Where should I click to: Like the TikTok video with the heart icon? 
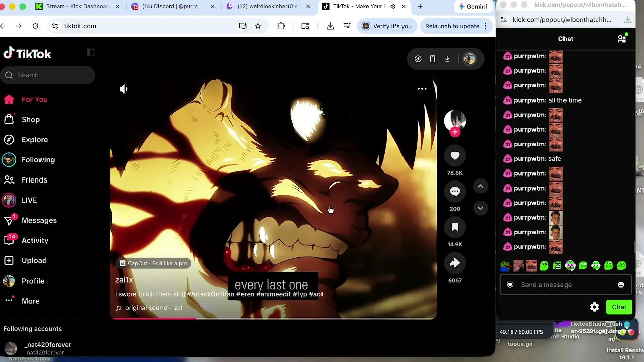pyautogui.click(x=455, y=156)
